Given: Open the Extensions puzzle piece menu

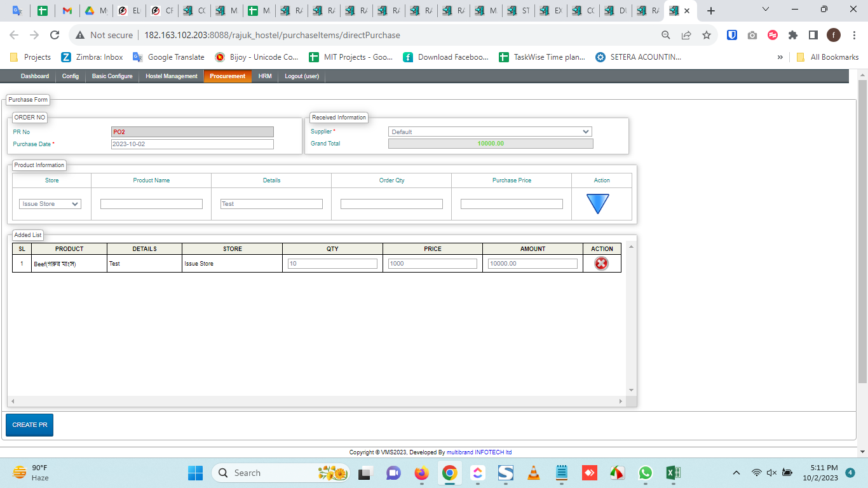Looking at the screenshot, I should pos(793,35).
